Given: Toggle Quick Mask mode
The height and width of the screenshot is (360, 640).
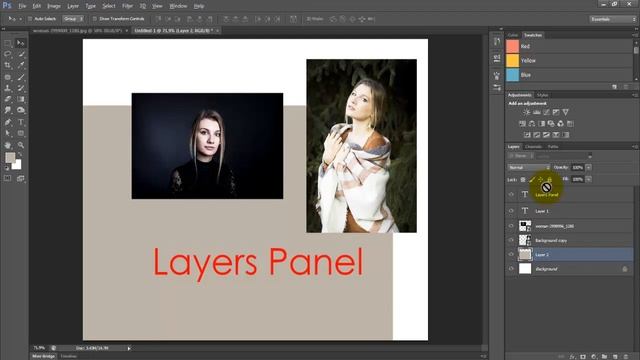Looking at the screenshot, I should tap(7, 178).
